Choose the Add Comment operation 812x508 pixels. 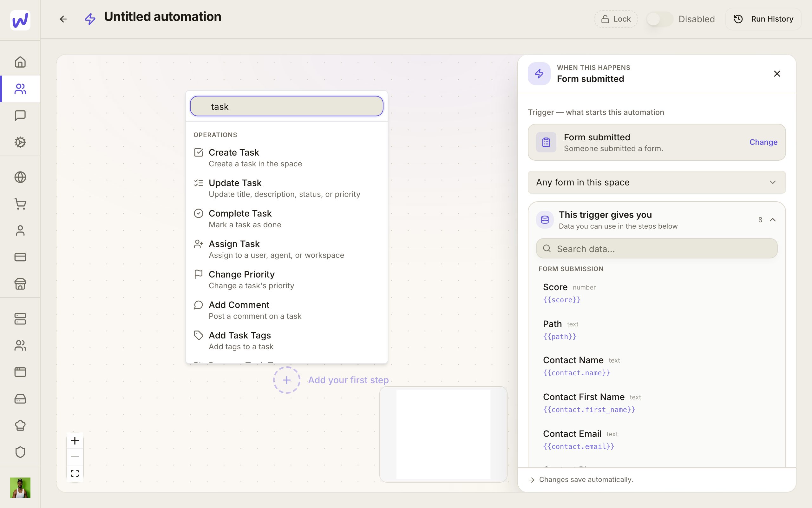(286, 310)
